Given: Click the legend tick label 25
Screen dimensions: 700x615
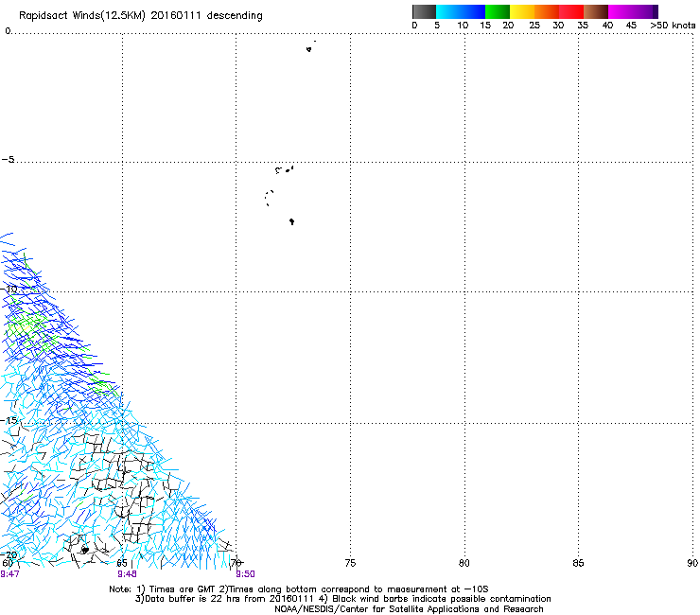Looking at the screenshot, I should point(534,26).
